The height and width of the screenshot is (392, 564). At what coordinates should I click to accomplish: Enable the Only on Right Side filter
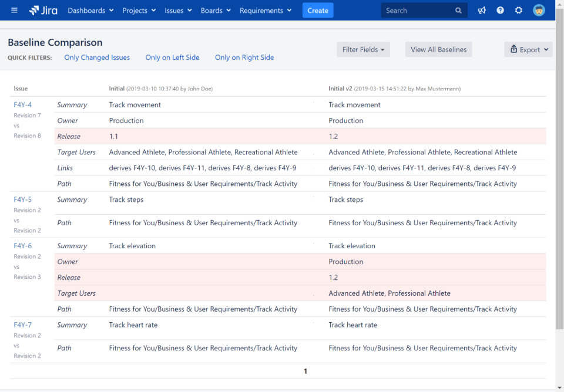(244, 57)
